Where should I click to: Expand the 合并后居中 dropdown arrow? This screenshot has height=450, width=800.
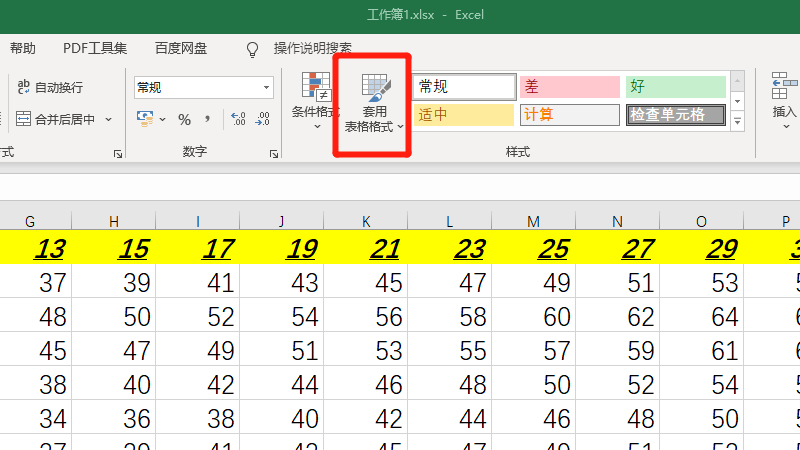coord(109,120)
